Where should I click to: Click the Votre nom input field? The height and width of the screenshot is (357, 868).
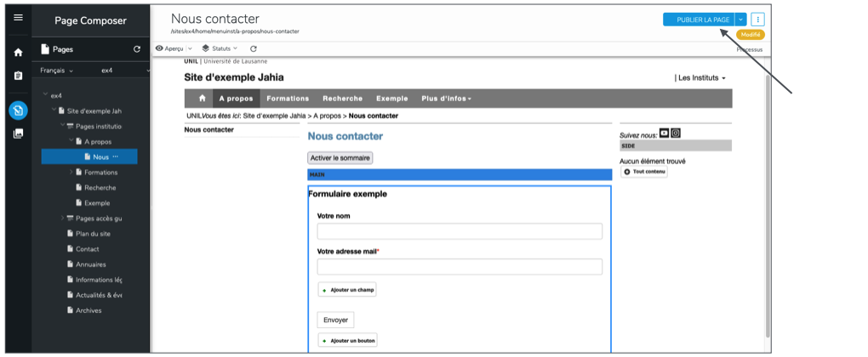[460, 231]
